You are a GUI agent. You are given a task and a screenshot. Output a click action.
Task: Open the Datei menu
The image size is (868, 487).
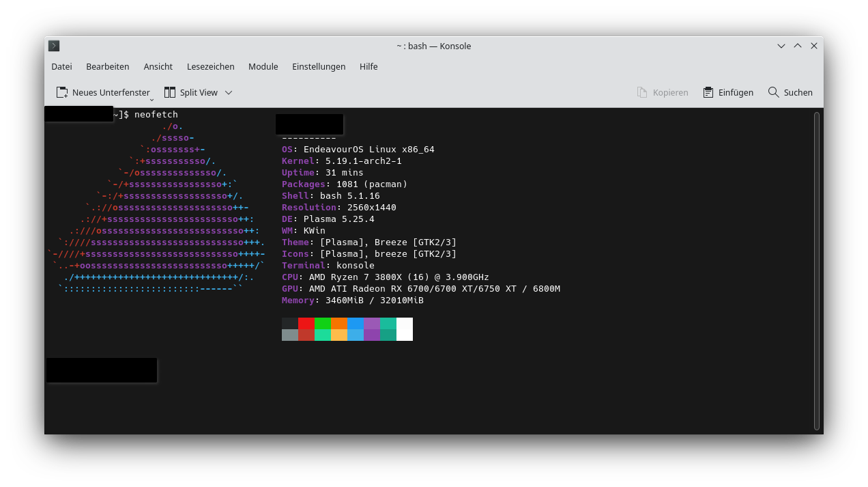point(61,66)
